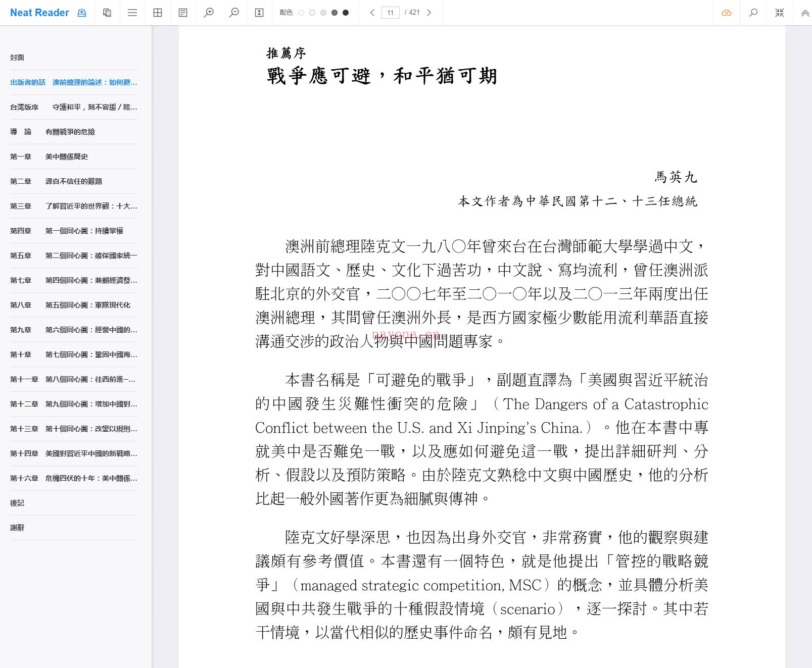Open 出版者的話 chapter entry
This screenshot has width=812, height=668.
point(74,82)
